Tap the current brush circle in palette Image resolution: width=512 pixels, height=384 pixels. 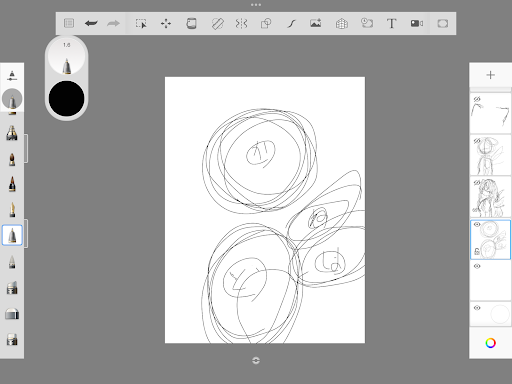pyautogui.click(x=12, y=99)
